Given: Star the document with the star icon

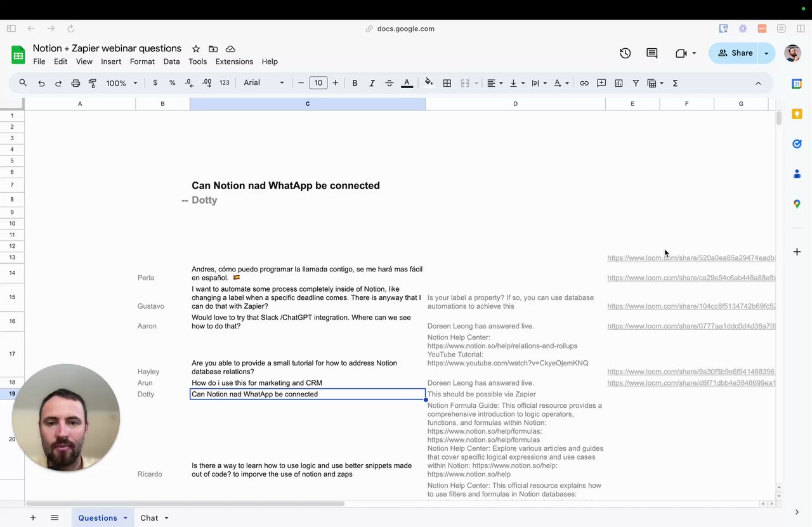Looking at the screenshot, I should [x=196, y=49].
